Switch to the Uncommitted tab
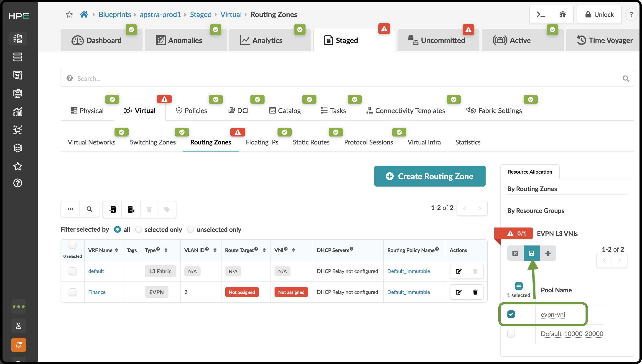Screen dimensions: 642x364 [x=438, y=40]
